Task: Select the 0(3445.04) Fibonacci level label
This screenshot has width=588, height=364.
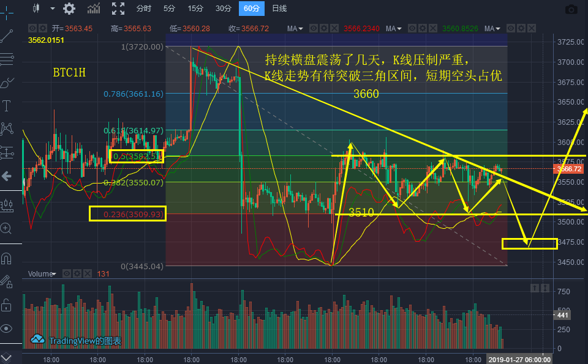Action: [x=142, y=266]
